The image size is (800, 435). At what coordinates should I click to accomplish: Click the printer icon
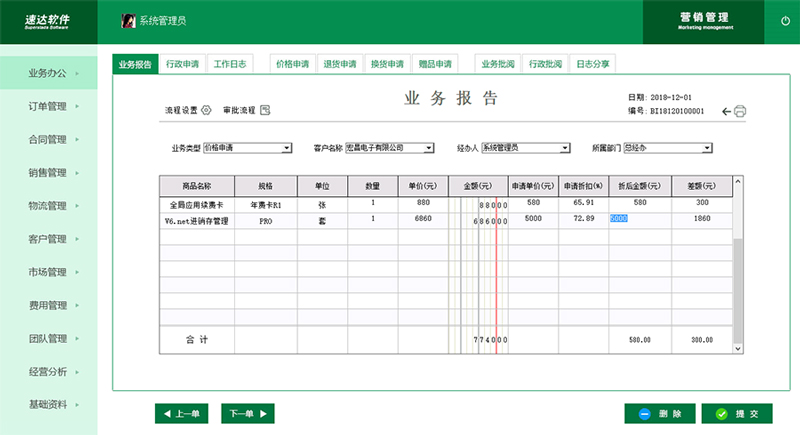740,111
